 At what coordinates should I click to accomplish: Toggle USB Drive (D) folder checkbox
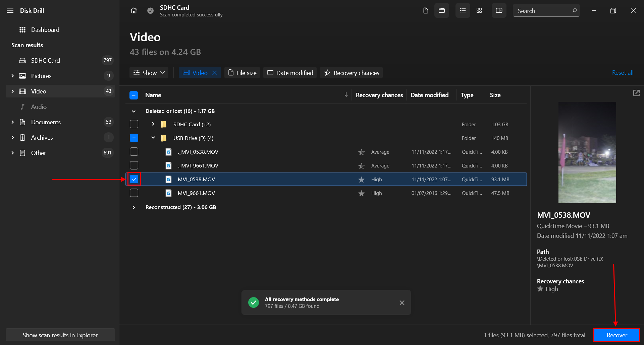pos(134,138)
